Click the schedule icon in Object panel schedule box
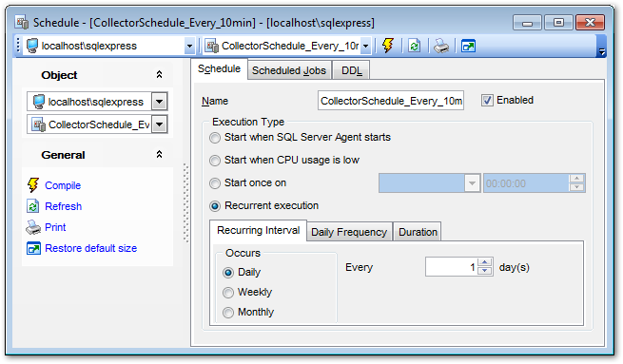This screenshot has width=623, height=364. click(x=39, y=125)
